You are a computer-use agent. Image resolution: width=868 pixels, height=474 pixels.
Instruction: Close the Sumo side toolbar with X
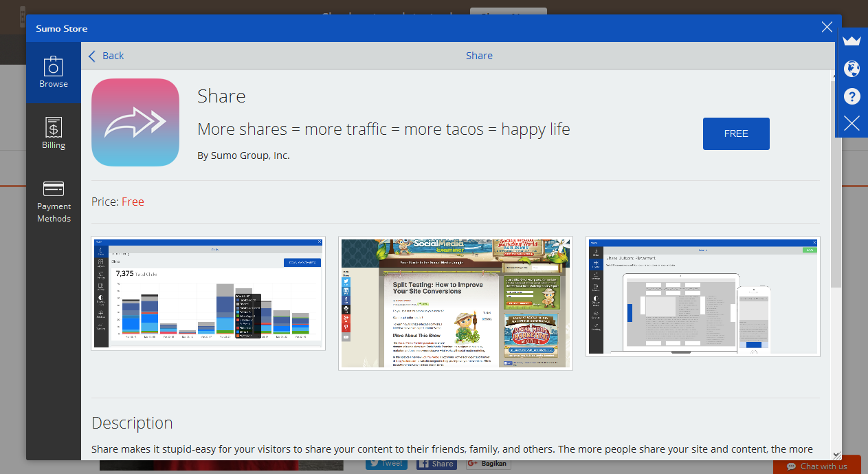pyautogui.click(x=852, y=123)
